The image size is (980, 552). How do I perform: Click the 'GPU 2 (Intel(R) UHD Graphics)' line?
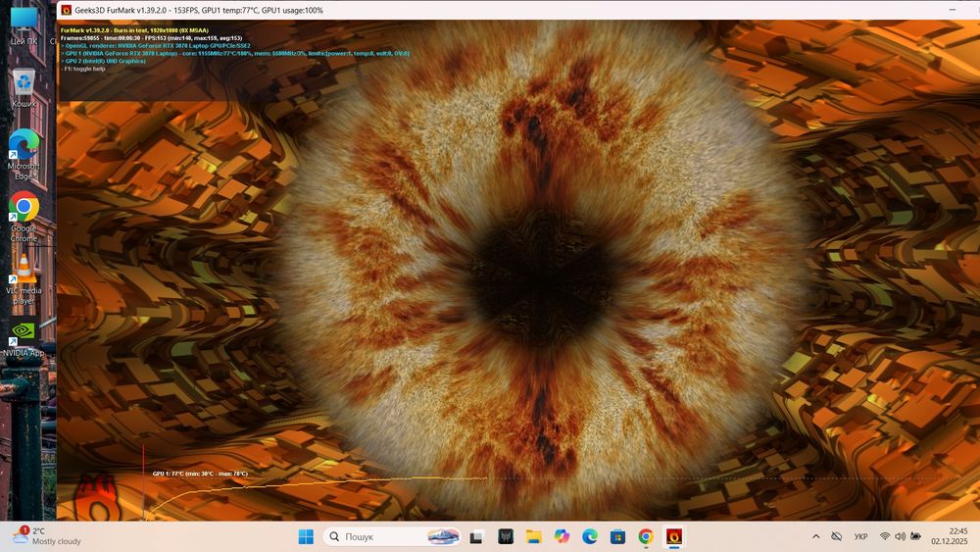click(103, 61)
